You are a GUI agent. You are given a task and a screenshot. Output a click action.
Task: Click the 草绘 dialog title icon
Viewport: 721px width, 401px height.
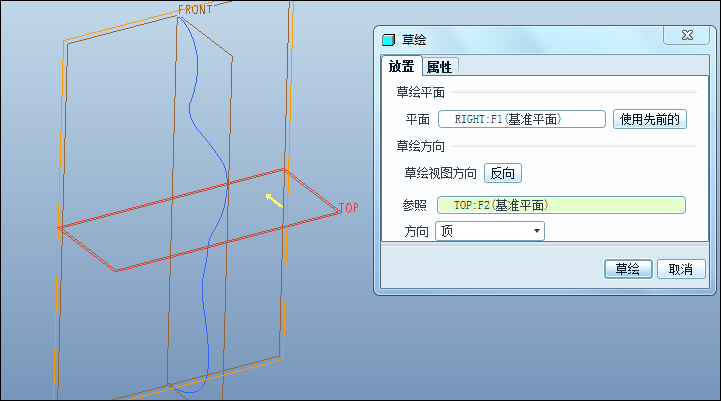click(x=389, y=40)
